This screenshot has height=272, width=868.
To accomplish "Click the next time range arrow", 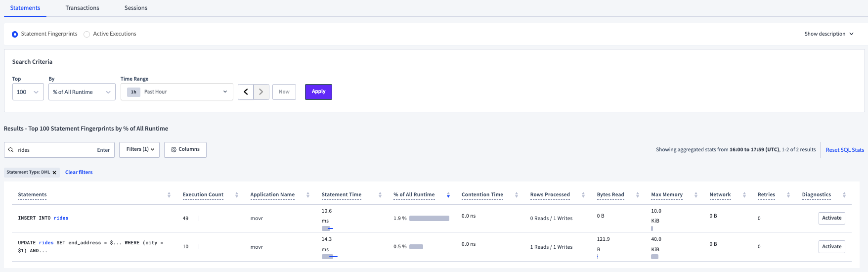I will coord(261,92).
